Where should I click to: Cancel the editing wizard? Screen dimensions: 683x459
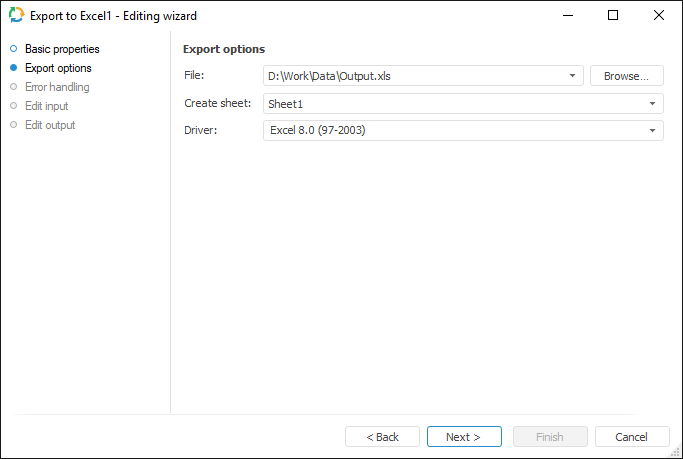(x=632, y=437)
